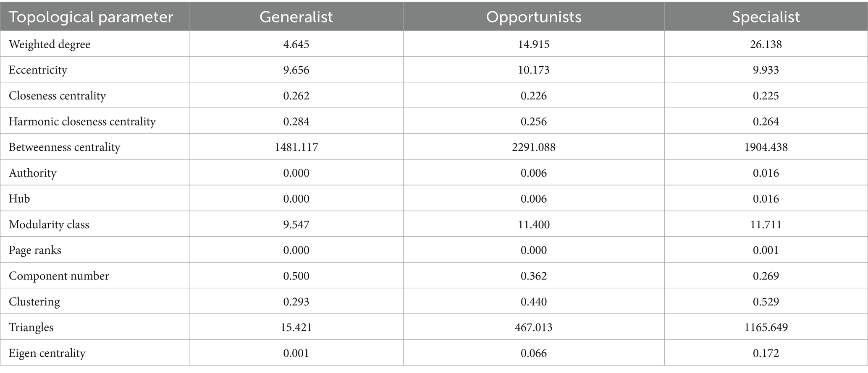Select the Modularity class row label
This screenshot has width=868, height=373.
pos(49,224)
